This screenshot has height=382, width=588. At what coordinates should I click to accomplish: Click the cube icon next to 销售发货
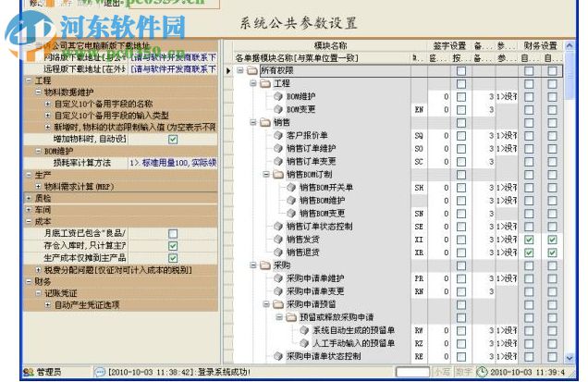coord(278,240)
